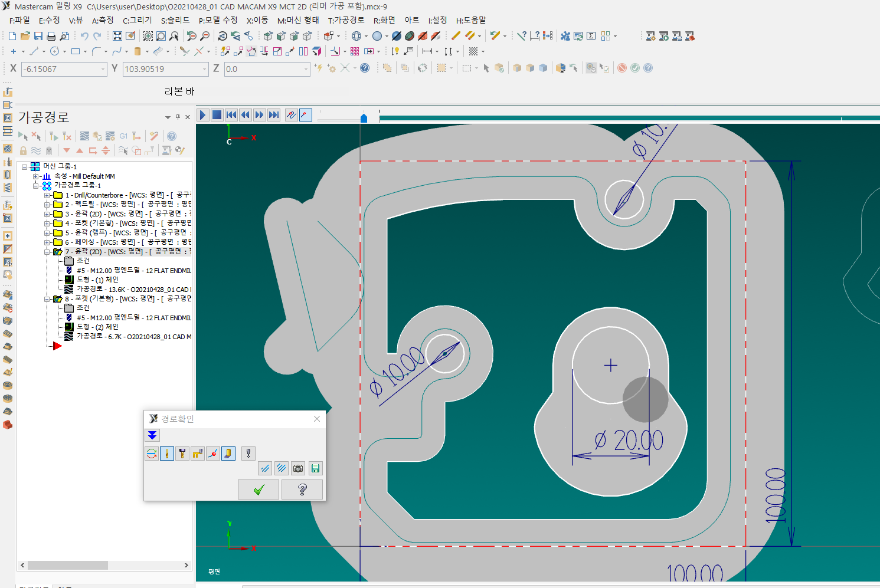Open the X coordinate dropdown
Screen dimensions: 880x588
(103, 69)
